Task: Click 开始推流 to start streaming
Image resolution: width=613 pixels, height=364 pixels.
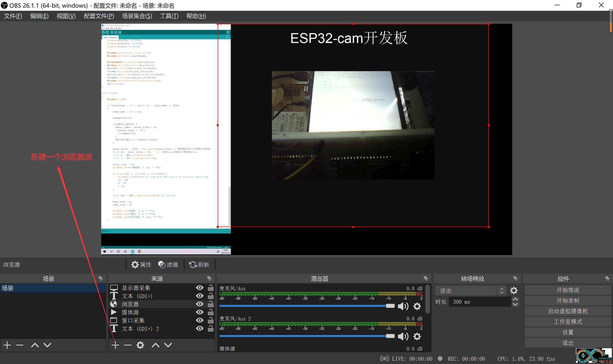Action: coord(568,290)
